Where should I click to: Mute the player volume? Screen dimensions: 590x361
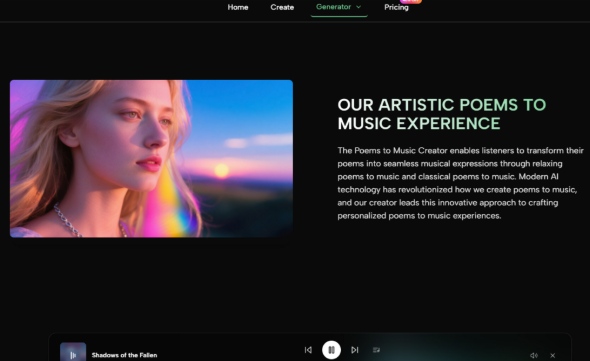pos(534,355)
